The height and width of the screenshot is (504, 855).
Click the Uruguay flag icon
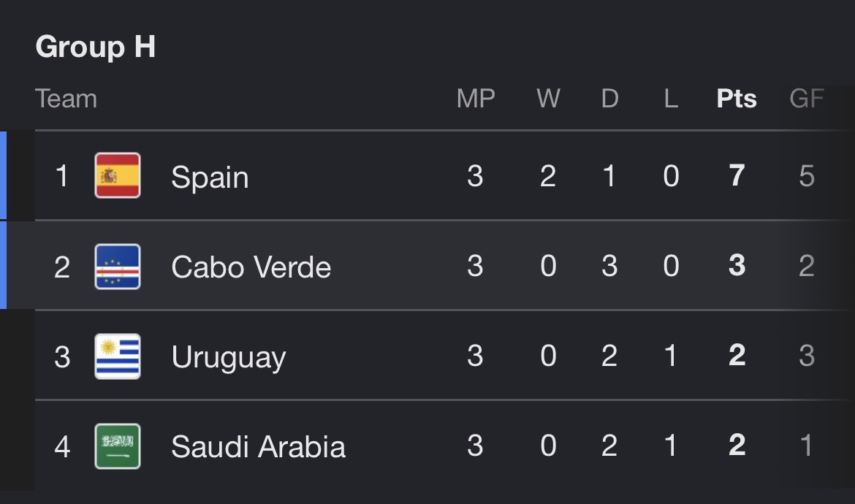tap(118, 356)
